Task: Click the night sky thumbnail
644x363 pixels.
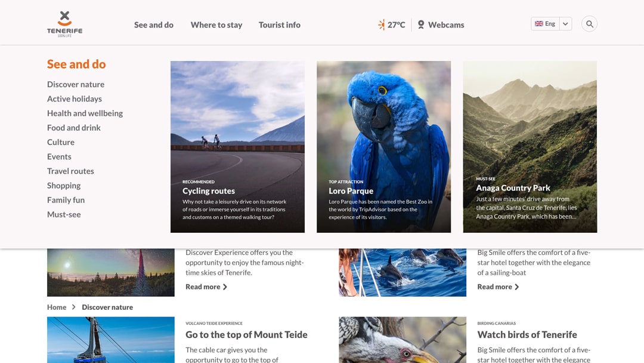Action: pyautogui.click(x=110, y=273)
